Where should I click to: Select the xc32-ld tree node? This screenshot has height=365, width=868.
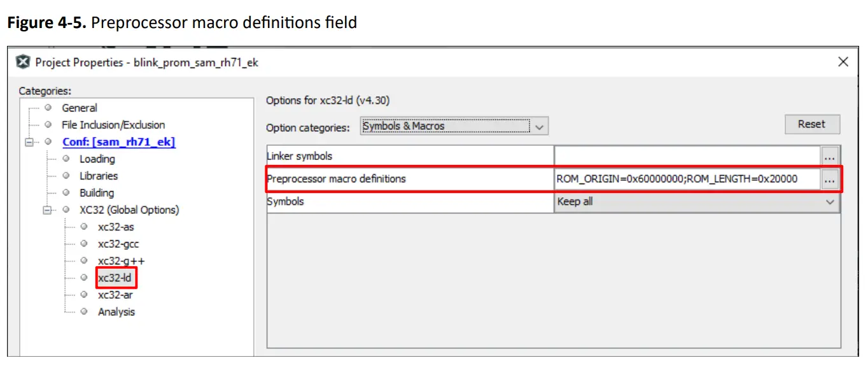(x=115, y=278)
